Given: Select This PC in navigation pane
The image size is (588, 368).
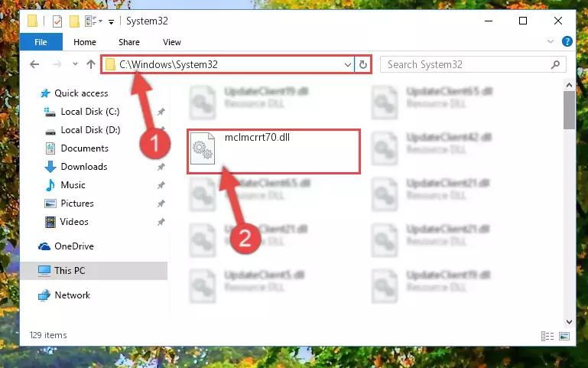Looking at the screenshot, I should pos(70,271).
